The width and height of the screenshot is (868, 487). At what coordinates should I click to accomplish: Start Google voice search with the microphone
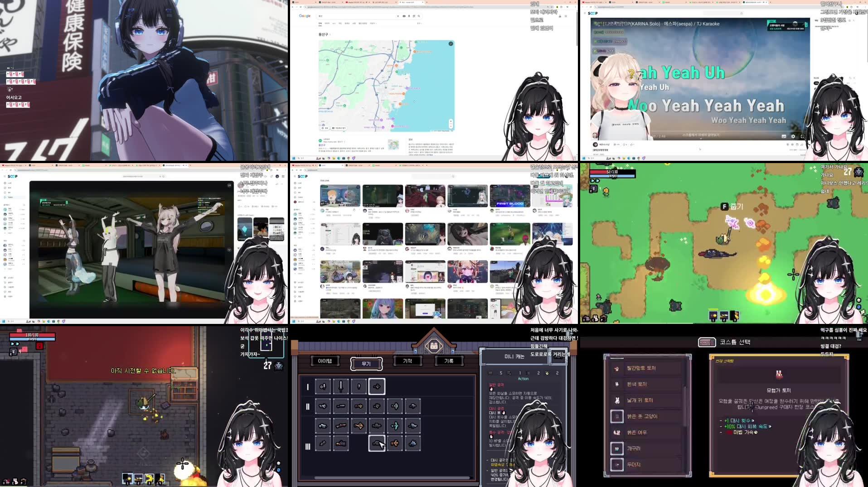(x=408, y=16)
